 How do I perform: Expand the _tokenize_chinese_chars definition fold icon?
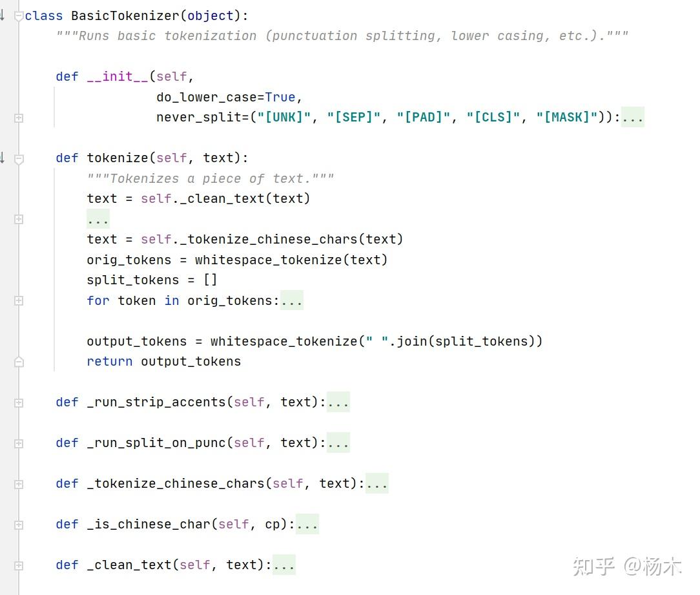point(19,484)
